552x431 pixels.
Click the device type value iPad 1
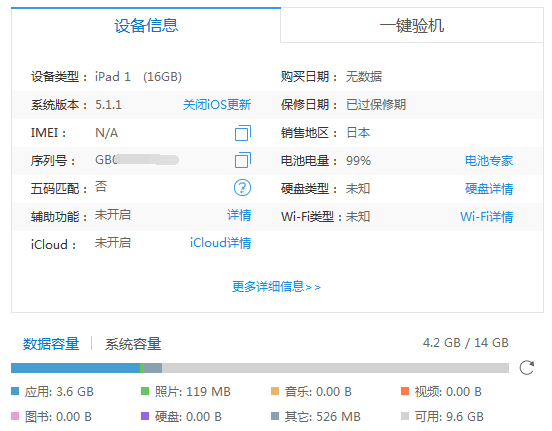tap(113, 77)
